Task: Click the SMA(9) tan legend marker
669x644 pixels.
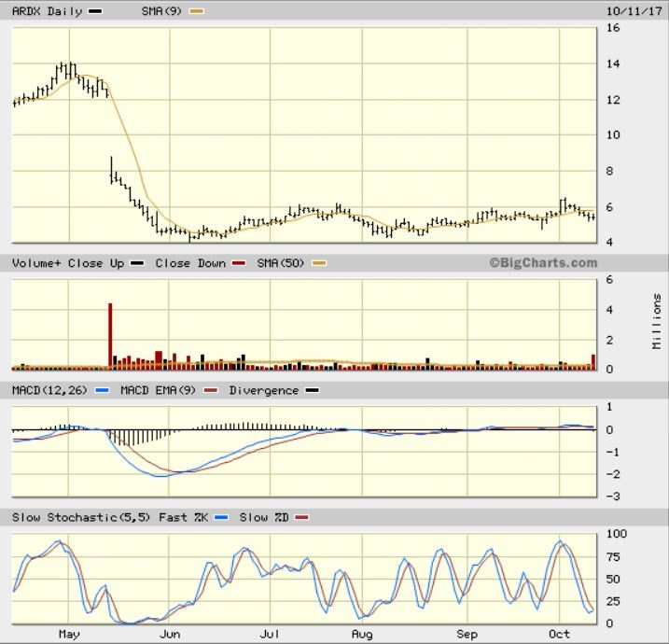Action: 195,12
